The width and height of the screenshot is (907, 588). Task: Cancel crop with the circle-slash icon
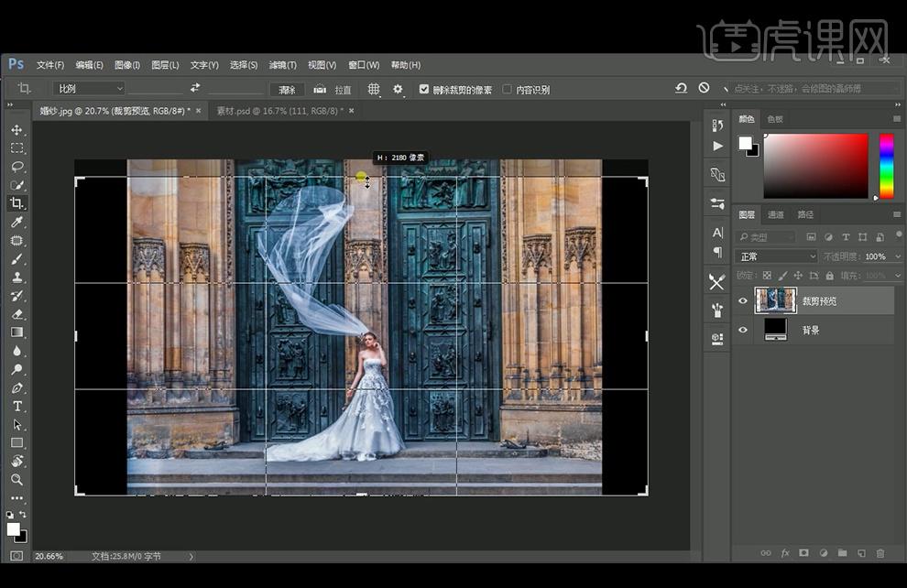pos(704,89)
